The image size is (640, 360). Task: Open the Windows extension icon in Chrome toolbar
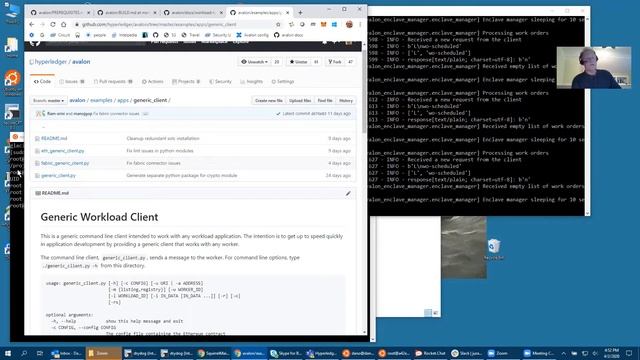point(334,24)
